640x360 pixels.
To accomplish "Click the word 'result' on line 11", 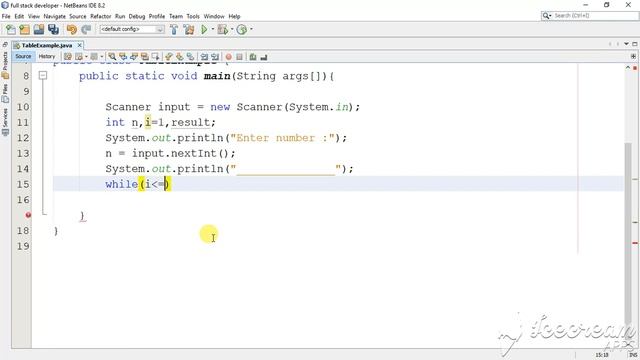I will click(190, 122).
